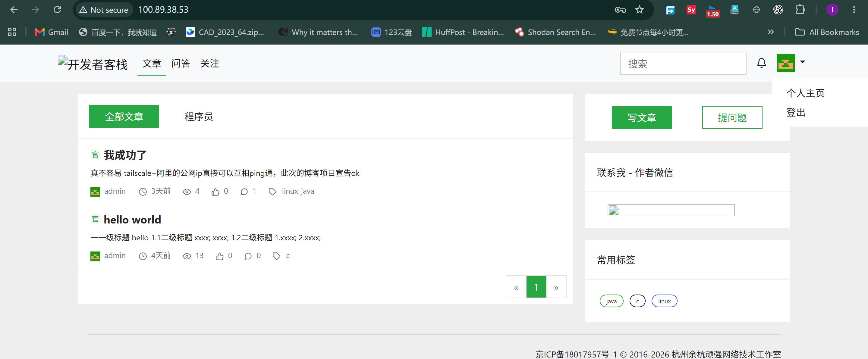Open the browser three-dot menu

(x=854, y=10)
